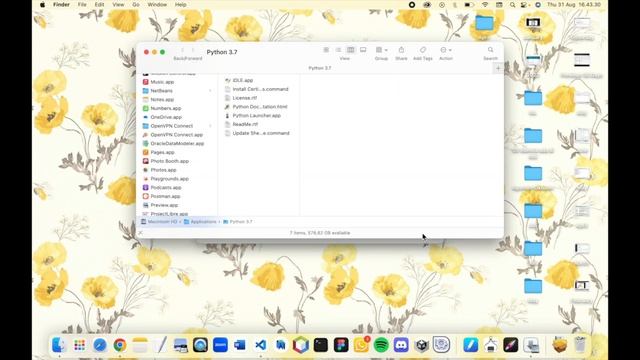
Task: Open the Apple menu
Action: [42, 4]
